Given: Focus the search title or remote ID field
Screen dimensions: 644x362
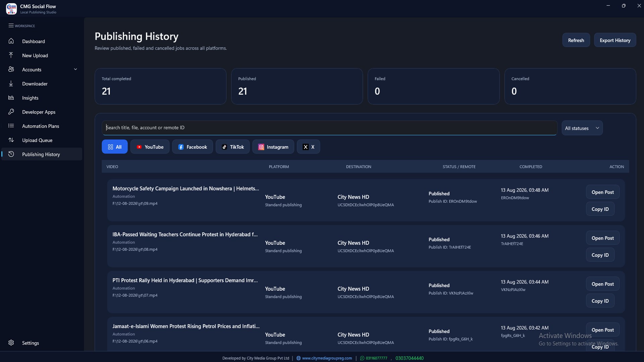Looking at the screenshot, I should pyautogui.click(x=329, y=128).
